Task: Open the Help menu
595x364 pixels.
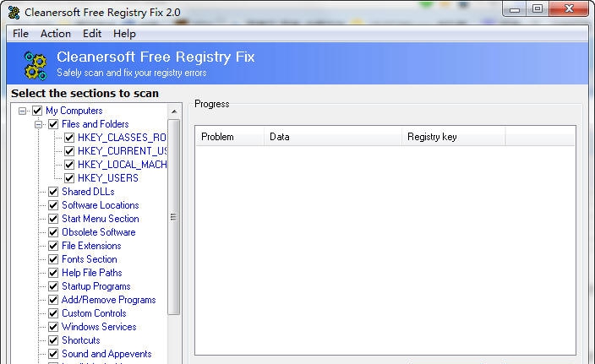Action: click(124, 34)
